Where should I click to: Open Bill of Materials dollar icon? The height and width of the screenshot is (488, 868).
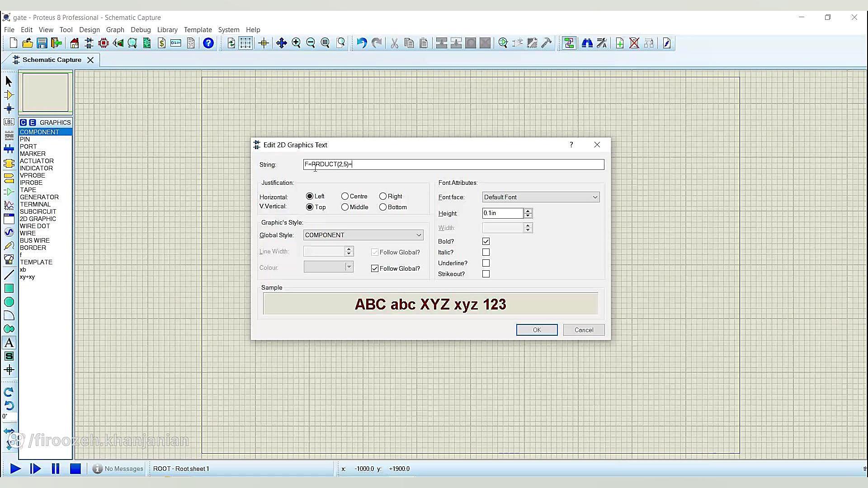(x=161, y=43)
